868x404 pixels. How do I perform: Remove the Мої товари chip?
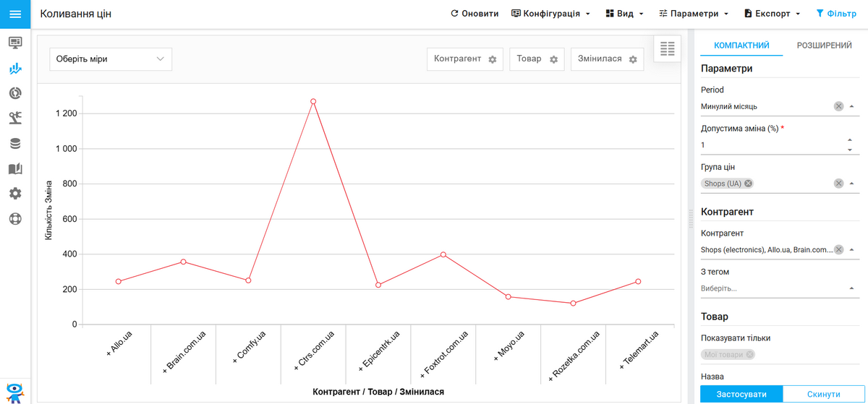[750, 354]
